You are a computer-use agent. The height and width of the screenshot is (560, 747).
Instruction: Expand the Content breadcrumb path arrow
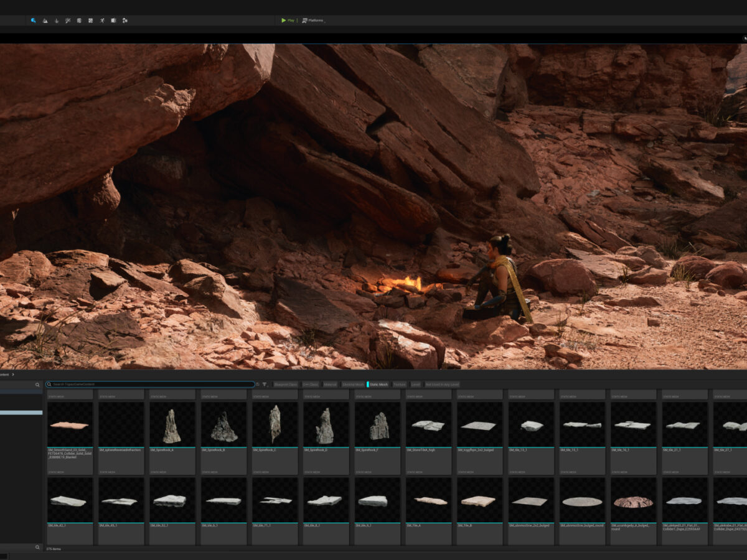pos(12,375)
